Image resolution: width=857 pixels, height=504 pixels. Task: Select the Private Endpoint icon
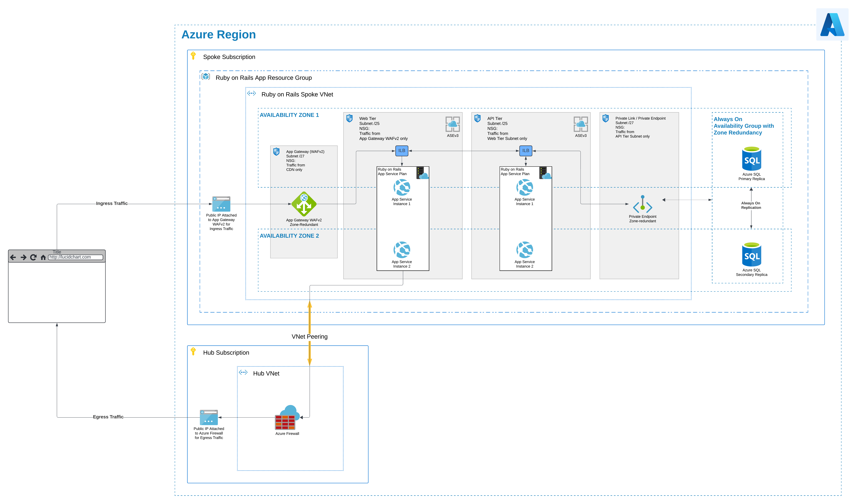pos(643,204)
